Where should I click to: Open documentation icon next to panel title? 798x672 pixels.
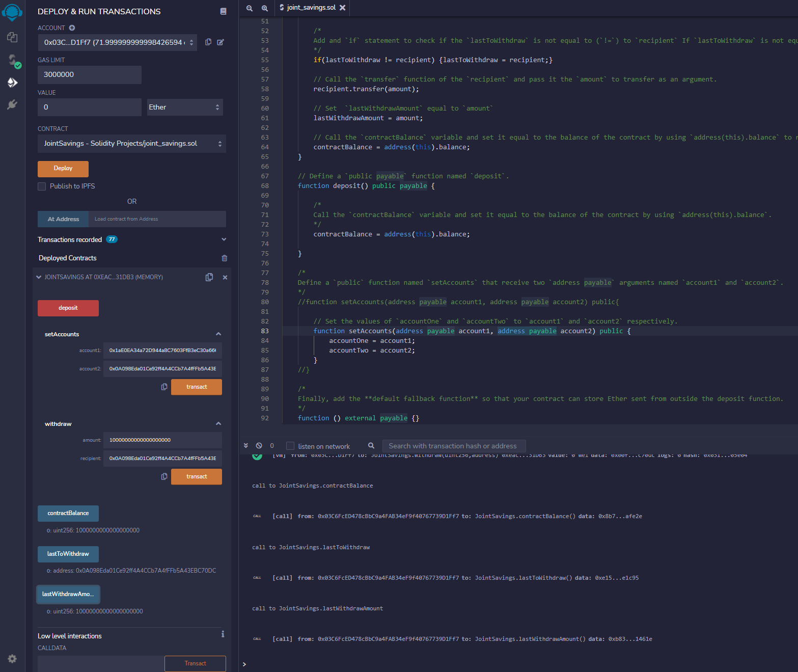[223, 11]
